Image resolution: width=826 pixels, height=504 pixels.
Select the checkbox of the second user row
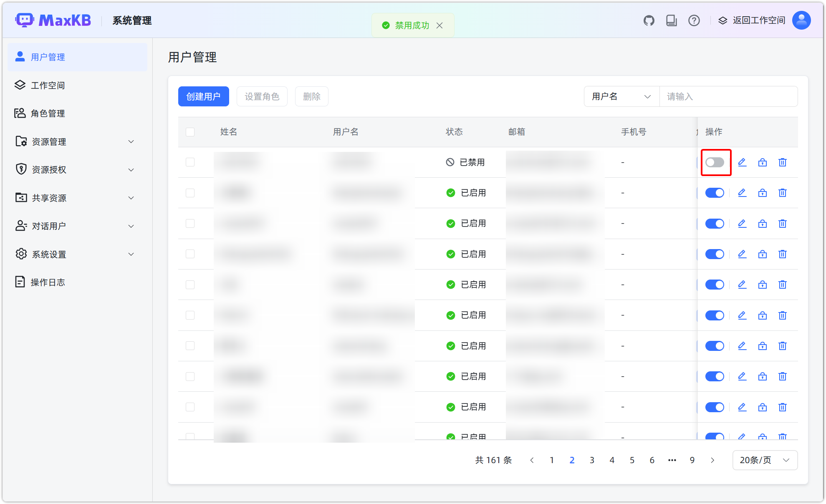pyautogui.click(x=190, y=193)
